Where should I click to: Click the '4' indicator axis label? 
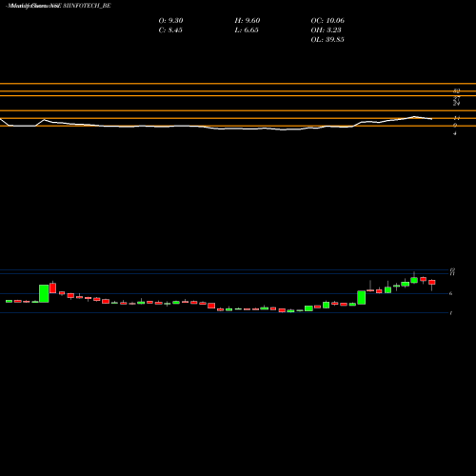point(455,133)
